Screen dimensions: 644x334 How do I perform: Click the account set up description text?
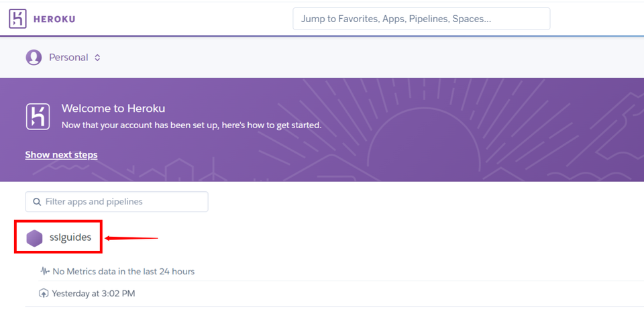coord(191,125)
